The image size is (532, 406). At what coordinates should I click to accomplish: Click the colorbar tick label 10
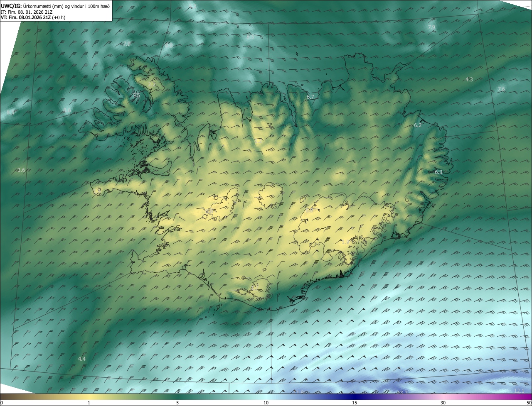pos(266,403)
